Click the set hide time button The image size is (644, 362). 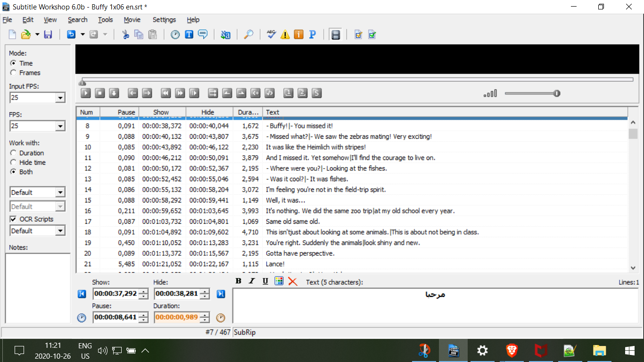[241, 93]
